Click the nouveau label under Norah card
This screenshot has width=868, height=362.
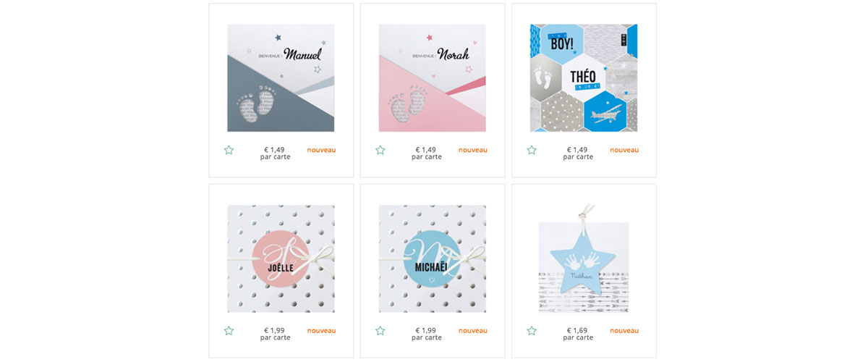(473, 150)
